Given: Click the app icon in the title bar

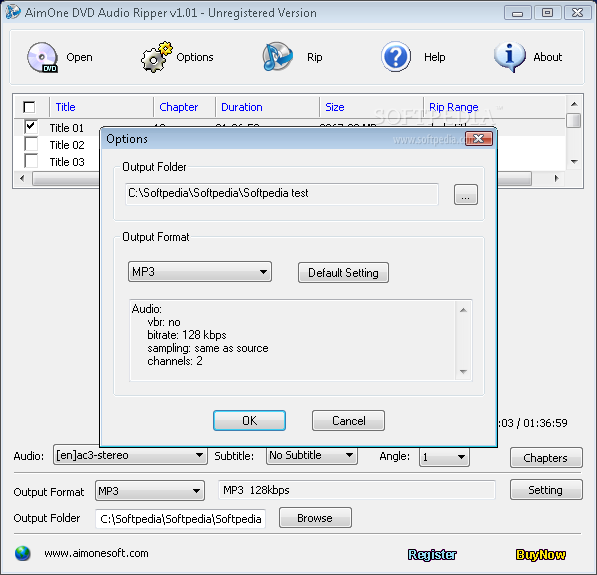Looking at the screenshot, I should pyautogui.click(x=13, y=12).
